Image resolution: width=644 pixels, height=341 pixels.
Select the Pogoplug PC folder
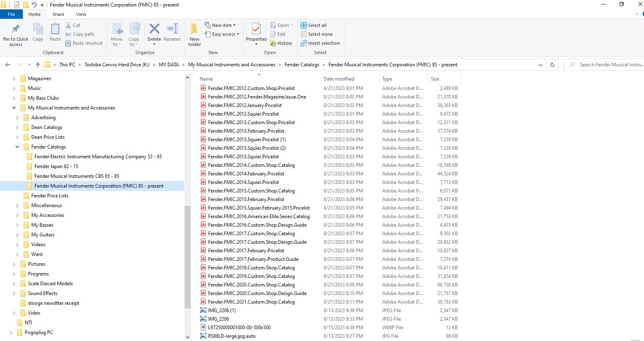39,332
